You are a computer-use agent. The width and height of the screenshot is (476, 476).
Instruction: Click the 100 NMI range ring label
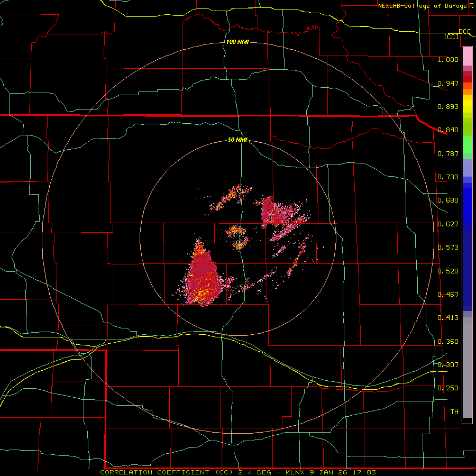237,42
